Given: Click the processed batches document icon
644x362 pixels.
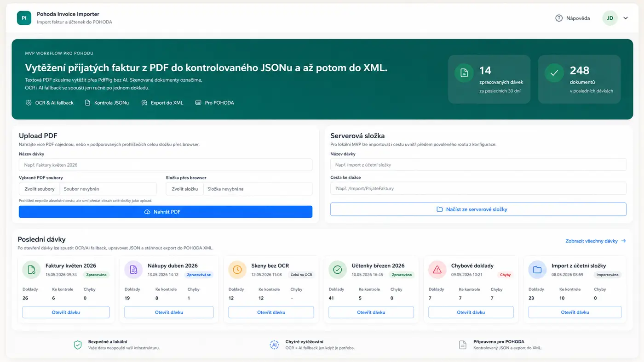Looking at the screenshot, I should pos(464,73).
